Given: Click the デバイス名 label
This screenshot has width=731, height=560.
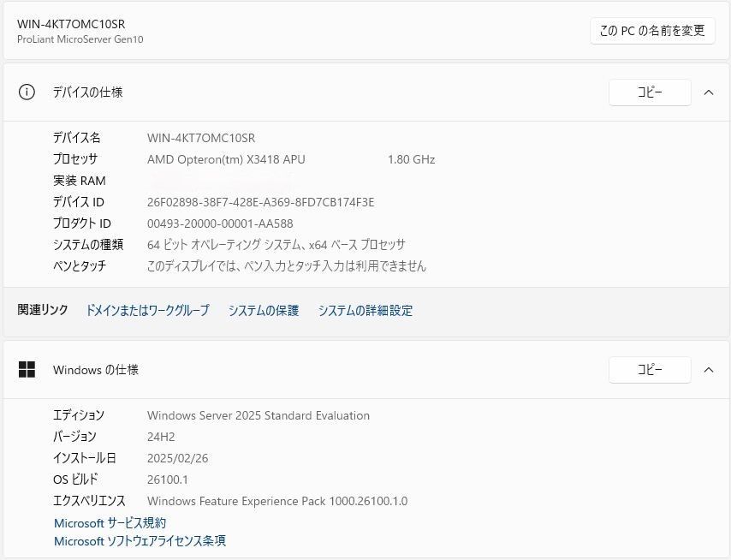Looking at the screenshot, I should tap(76, 138).
